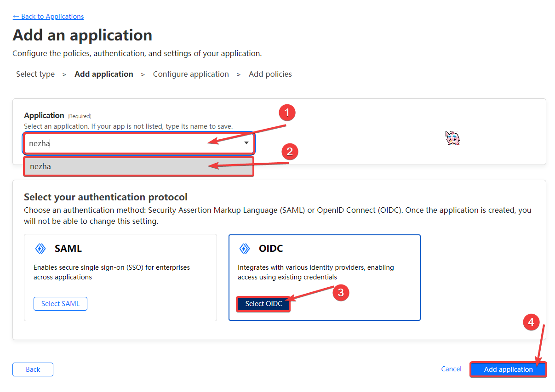
Task: Click the OIDC logo icon
Action: [245, 249]
